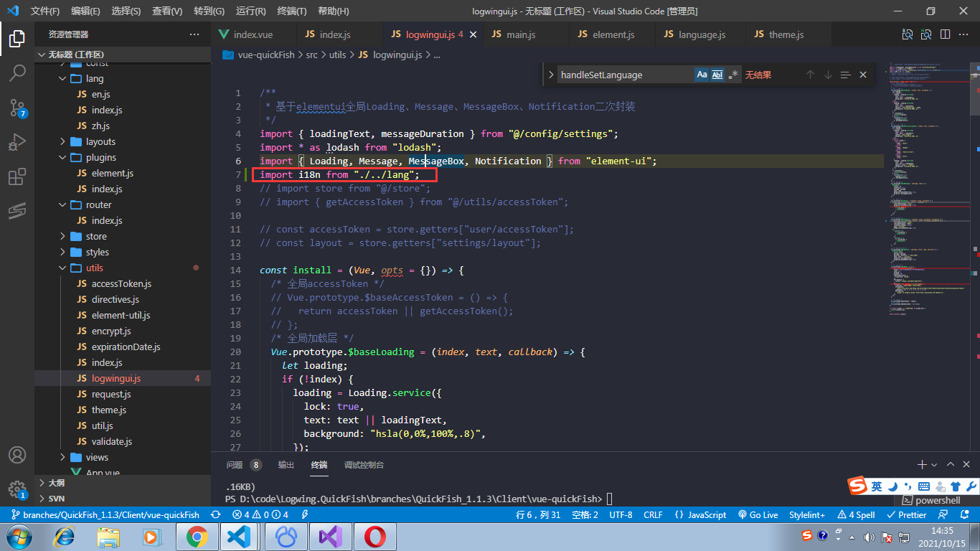Toggle Match Whole Word in find widget
Screen dimensions: 980x551
click(x=717, y=75)
